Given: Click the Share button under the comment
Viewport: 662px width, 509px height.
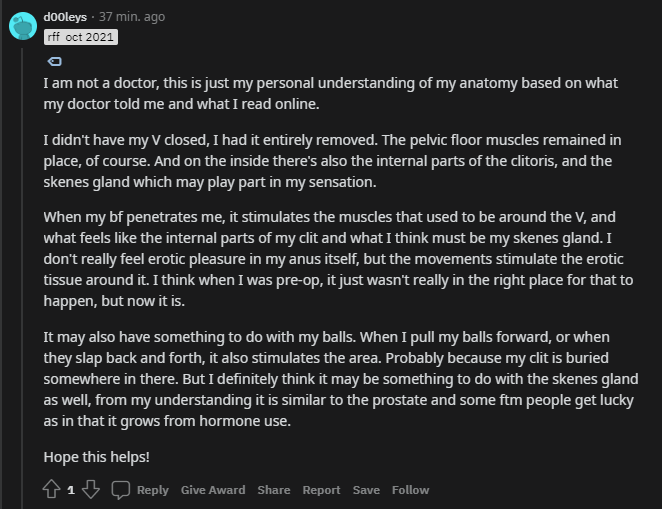Looking at the screenshot, I should 273,490.
